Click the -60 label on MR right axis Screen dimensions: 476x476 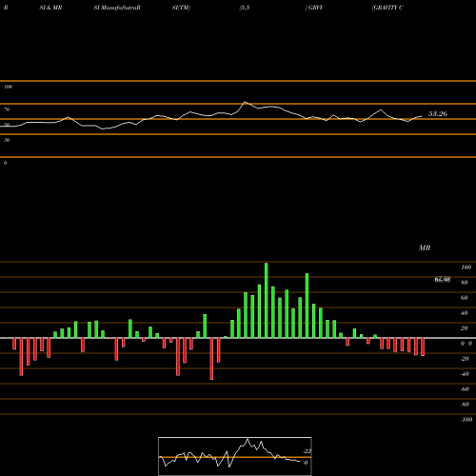(465, 389)
